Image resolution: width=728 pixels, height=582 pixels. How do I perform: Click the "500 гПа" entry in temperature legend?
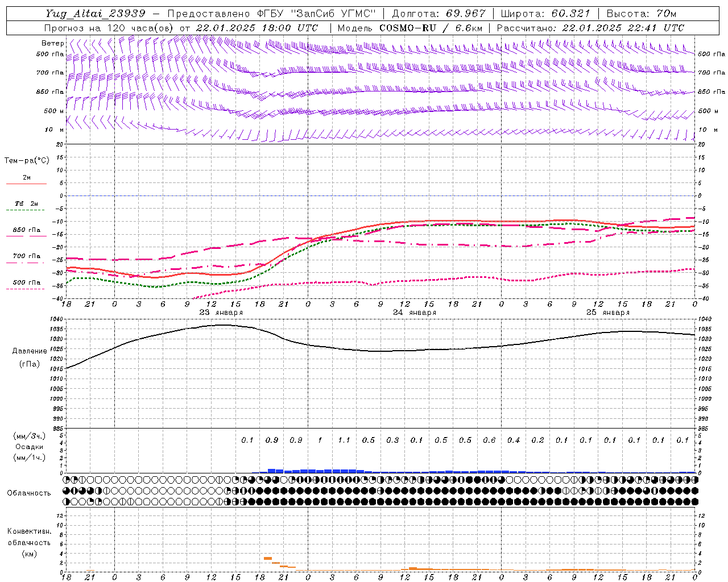[x=27, y=282]
